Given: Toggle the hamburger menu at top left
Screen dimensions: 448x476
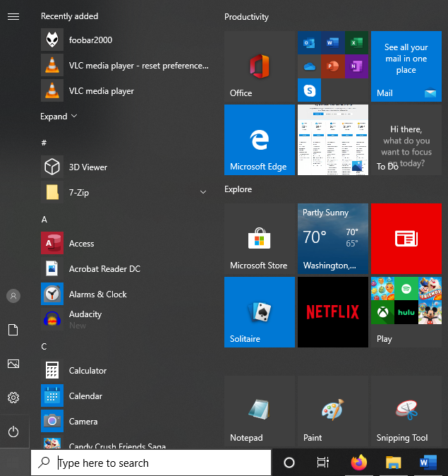Looking at the screenshot, I should coord(13,16).
